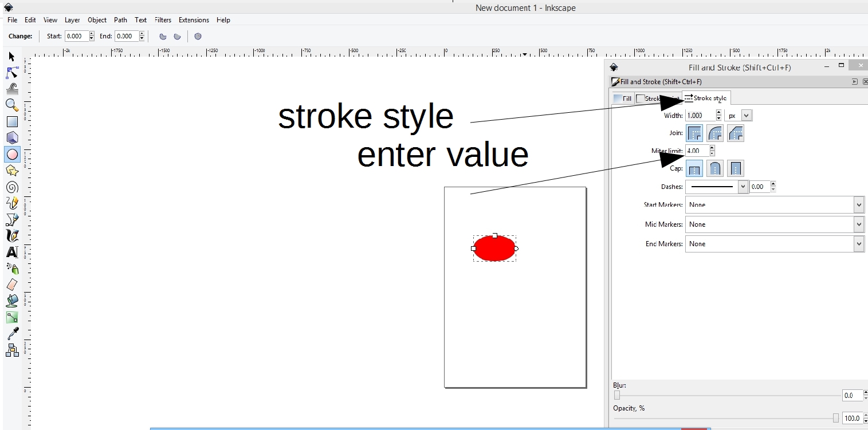The height and width of the screenshot is (430, 868).
Task: Select the Calligraphy tool
Action: pyautogui.click(x=11, y=235)
